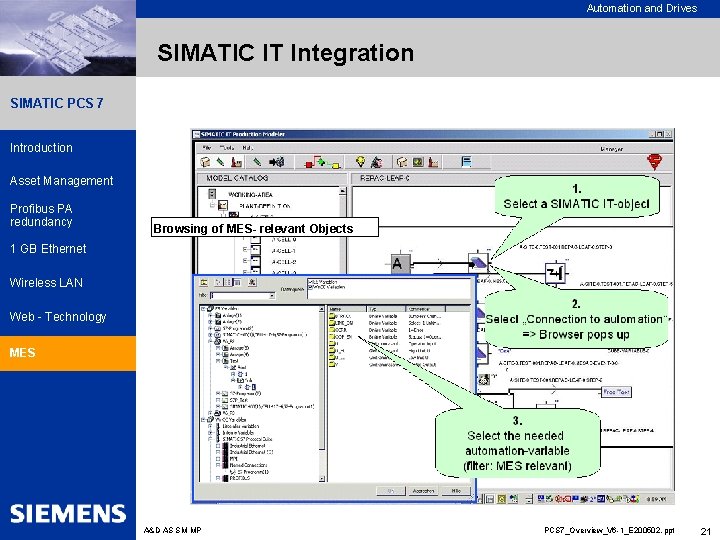
Task: Toggle the WinCC Variablen checkbox
Action: [310, 287]
